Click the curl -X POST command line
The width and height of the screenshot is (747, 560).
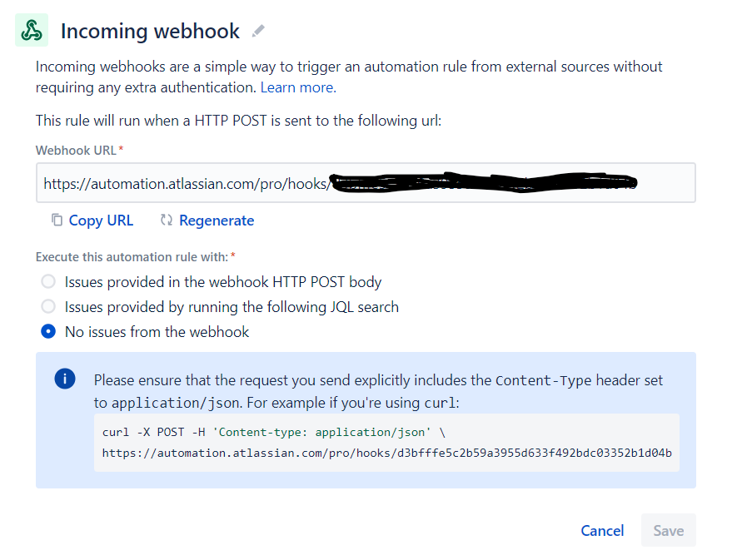point(274,432)
